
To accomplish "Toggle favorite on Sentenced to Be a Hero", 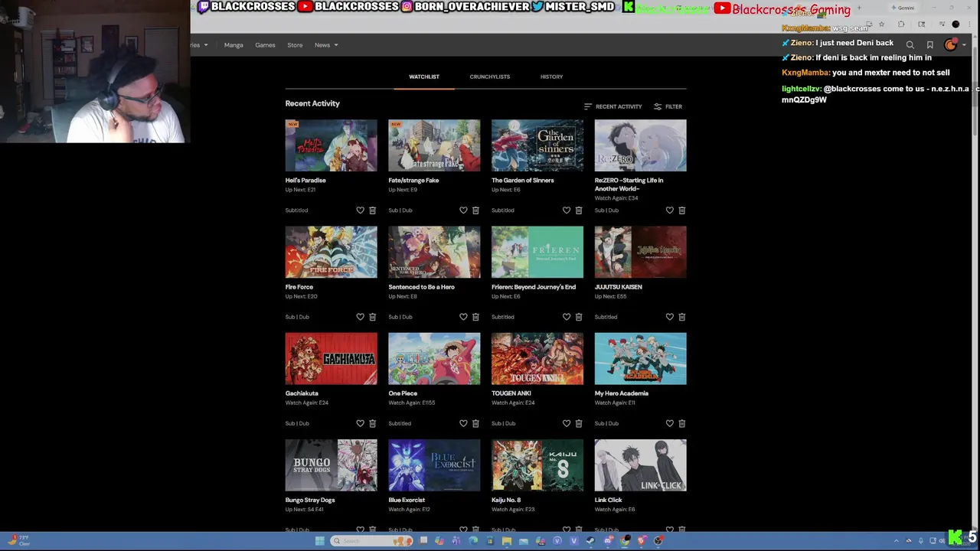I will (463, 317).
